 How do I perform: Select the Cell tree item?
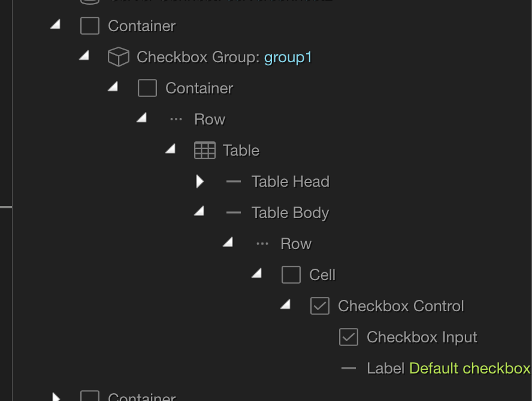click(x=322, y=275)
